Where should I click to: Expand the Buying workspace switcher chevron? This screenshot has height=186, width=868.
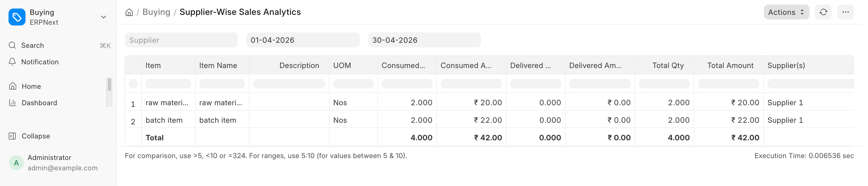point(104,17)
